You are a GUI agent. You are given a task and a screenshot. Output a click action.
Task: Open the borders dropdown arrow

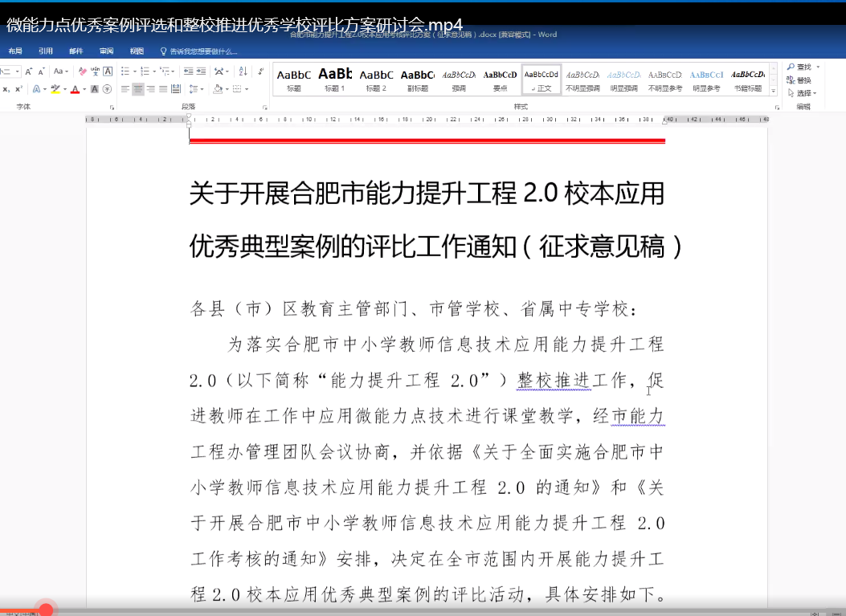(247, 89)
